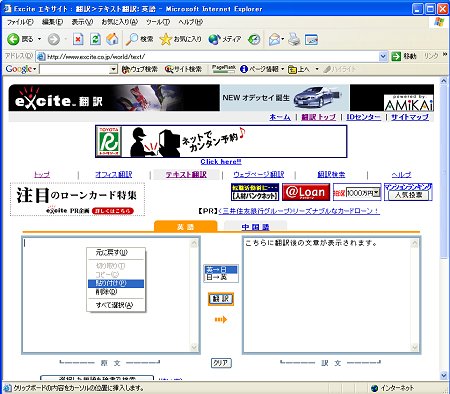Open the Favorites (お気に入り) star button
450x394 pixels.
pyautogui.click(x=180, y=39)
